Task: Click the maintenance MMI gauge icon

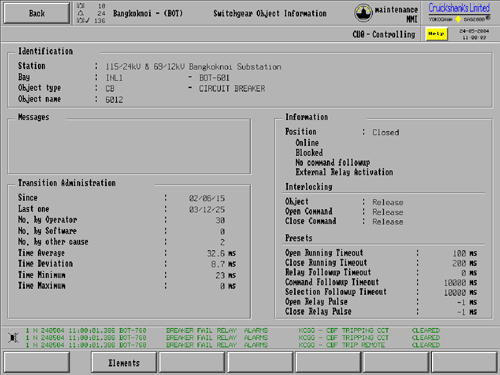Action: click(363, 13)
